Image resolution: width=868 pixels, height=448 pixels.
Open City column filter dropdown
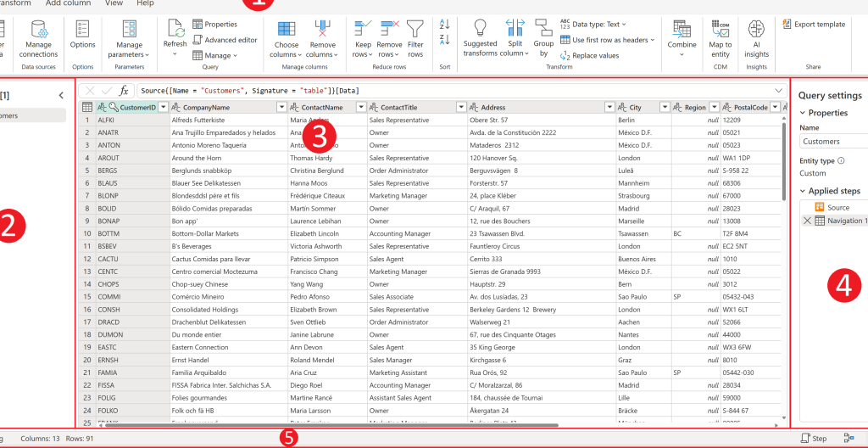(665, 108)
